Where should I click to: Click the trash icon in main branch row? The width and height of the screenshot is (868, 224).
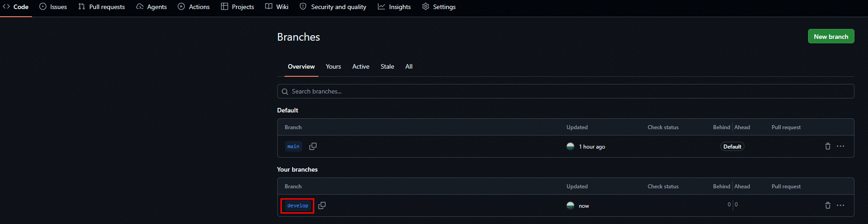(x=828, y=146)
